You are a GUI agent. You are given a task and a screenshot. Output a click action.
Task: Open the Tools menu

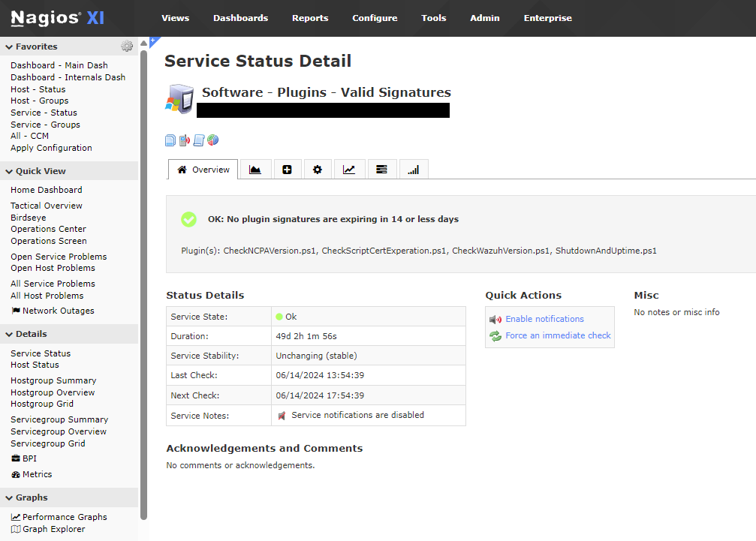433,18
